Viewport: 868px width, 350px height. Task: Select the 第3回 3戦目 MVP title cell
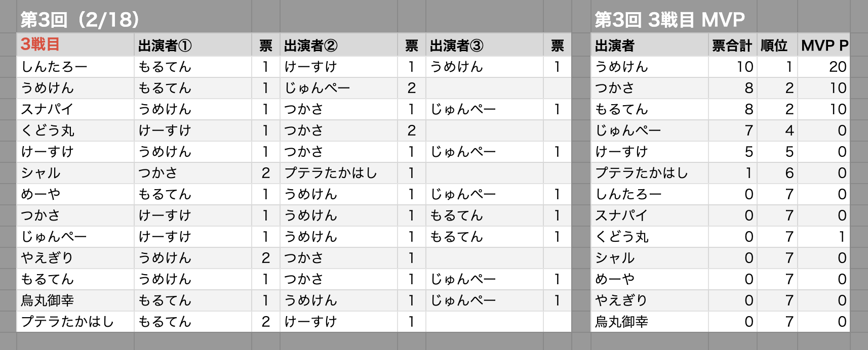[669, 20]
